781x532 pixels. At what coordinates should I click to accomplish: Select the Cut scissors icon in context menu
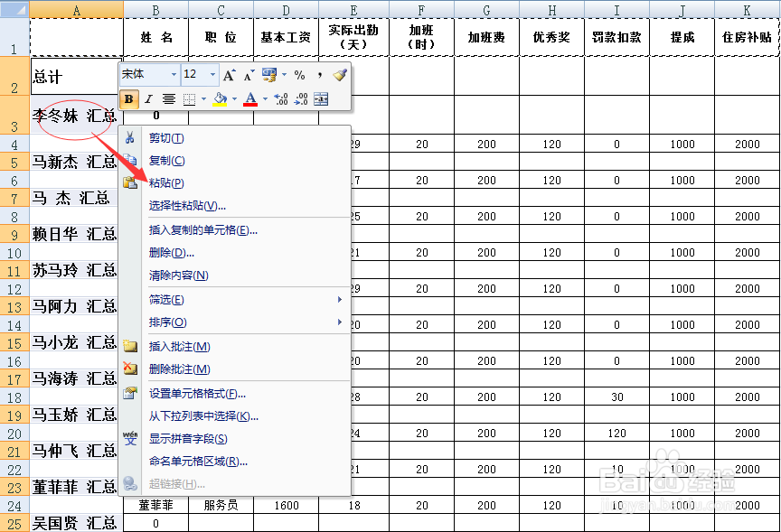130,135
